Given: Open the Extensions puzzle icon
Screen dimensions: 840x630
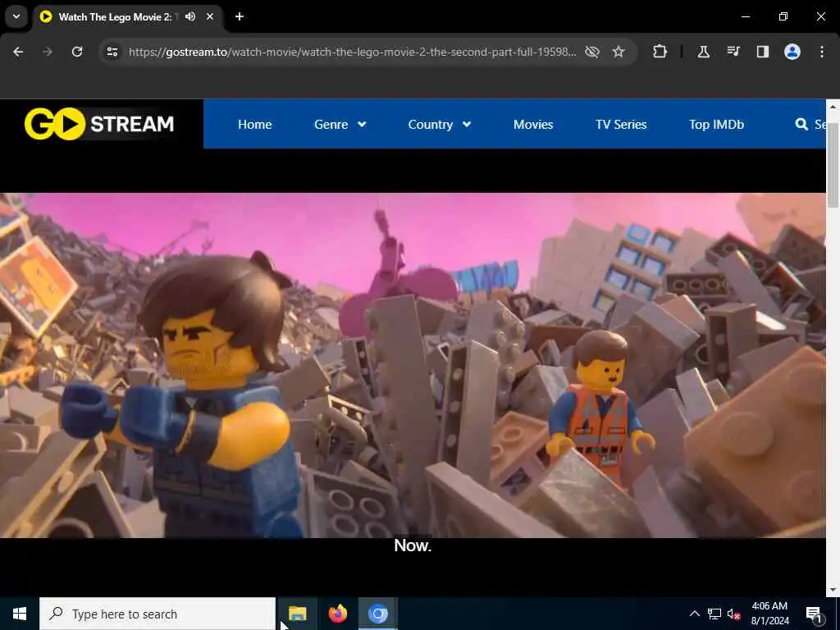Looking at the screenshot, I should [x=660, y=52].
